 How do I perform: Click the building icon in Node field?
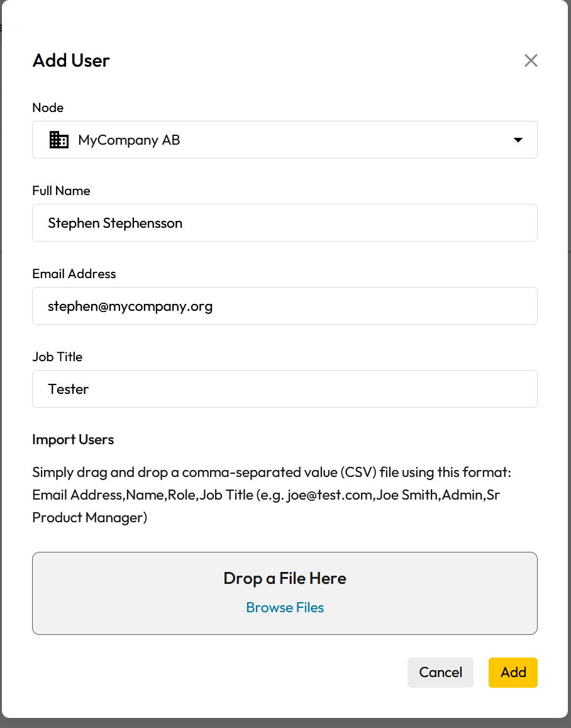(x=59, y=140)
